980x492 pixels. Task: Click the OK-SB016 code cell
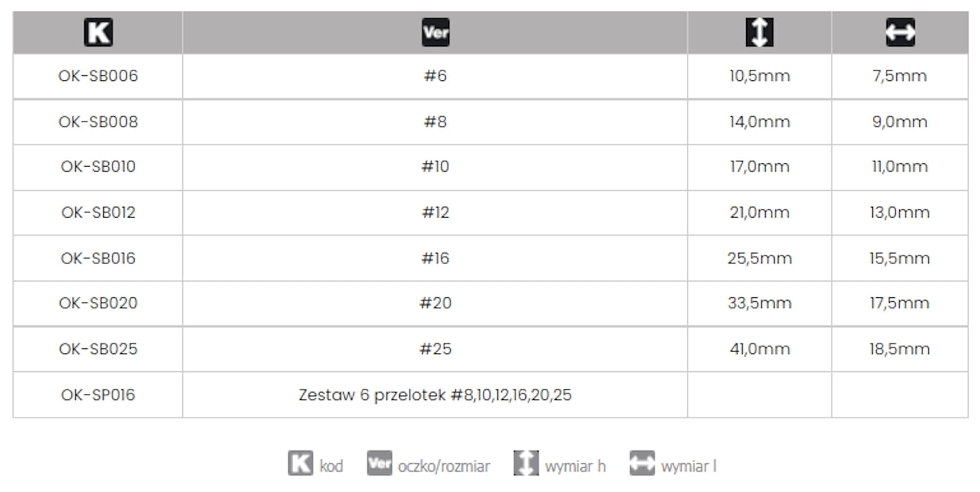(x=98, y=258)
